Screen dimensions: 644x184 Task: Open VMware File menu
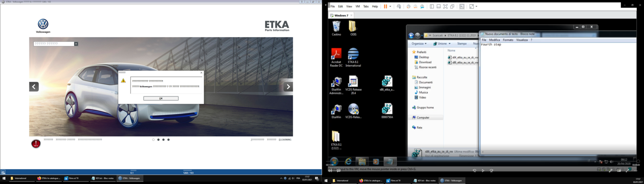pos(332,6)
